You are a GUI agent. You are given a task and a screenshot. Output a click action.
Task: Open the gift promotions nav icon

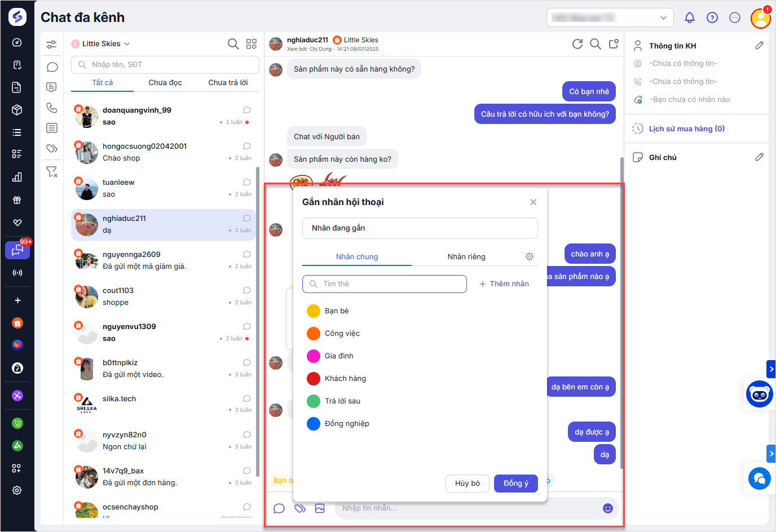pyautogui.click(x=17, y=200)
